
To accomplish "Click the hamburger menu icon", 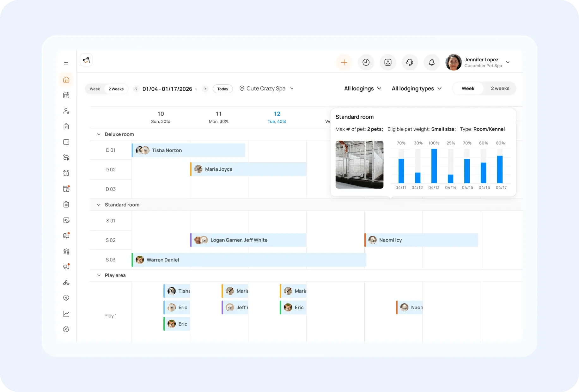I will (x=66, y=63).
